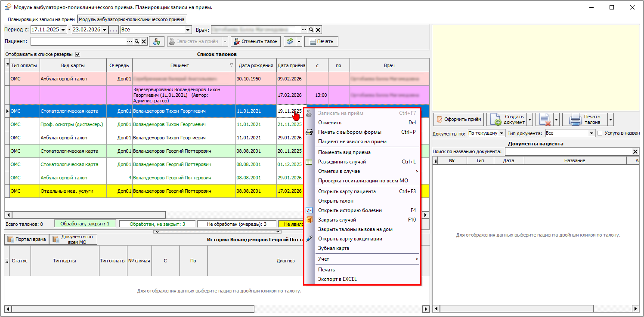The width and height of the screenshot is (644, 317).
Task: Select 'Открыть карту пациента' in context menu
Action: (x=347, y=191)
